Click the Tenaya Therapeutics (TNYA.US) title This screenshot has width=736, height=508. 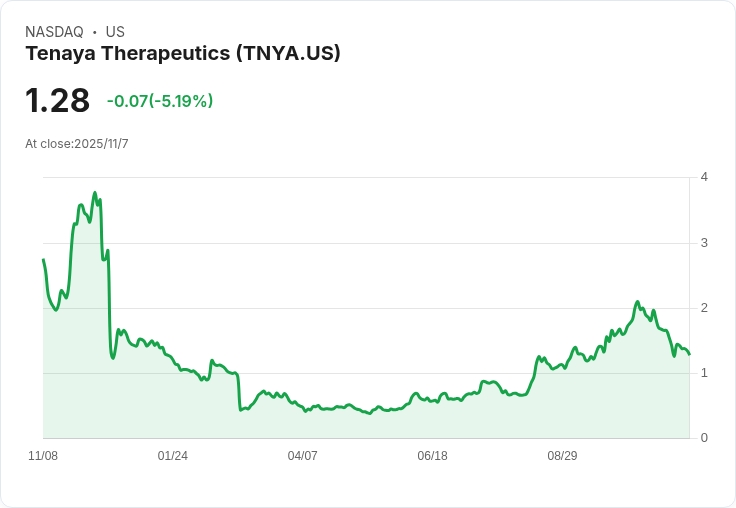183,53
